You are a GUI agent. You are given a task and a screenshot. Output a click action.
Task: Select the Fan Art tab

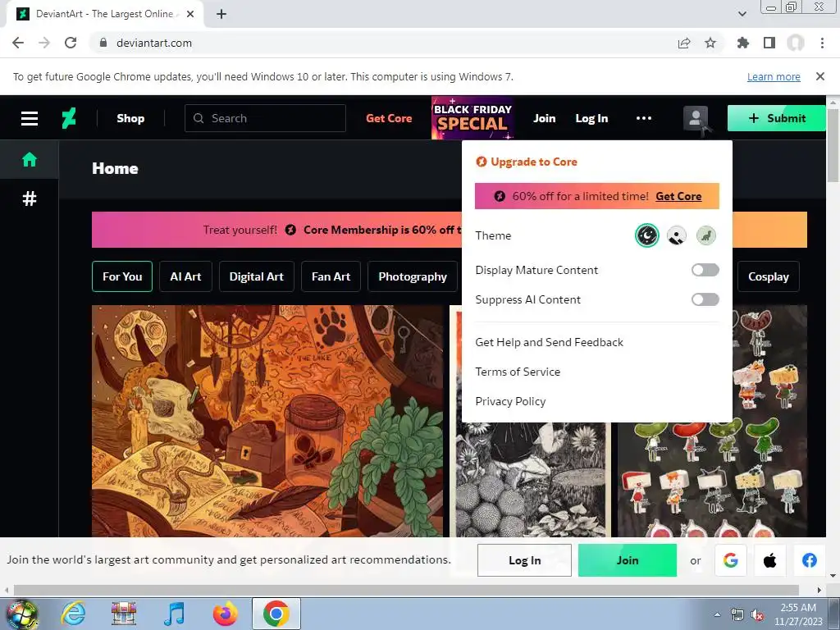(331, 276)
